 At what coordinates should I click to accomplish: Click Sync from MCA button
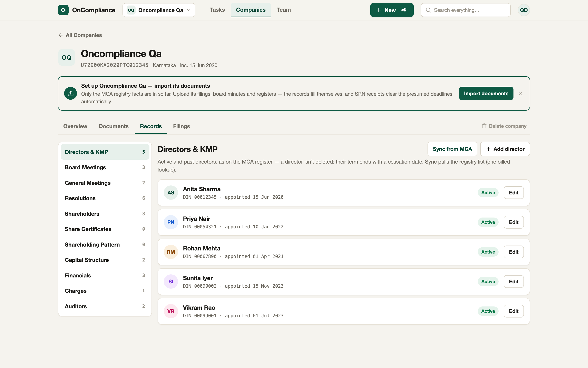(x=452, y=149)
